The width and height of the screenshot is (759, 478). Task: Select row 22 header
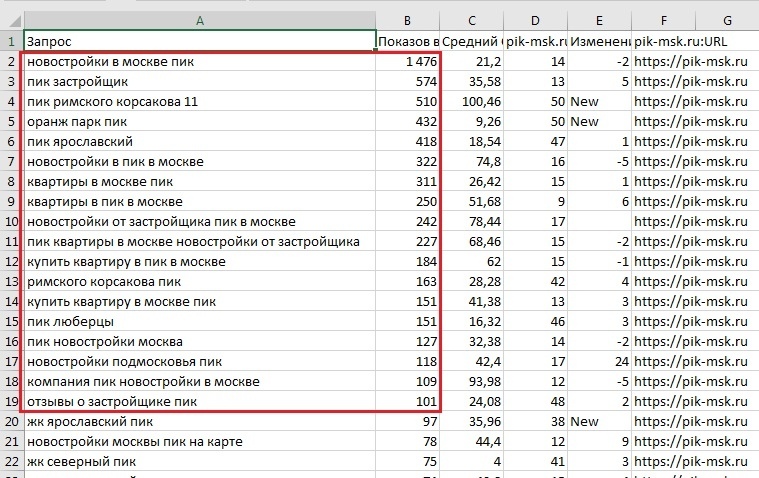coord(12,462)
